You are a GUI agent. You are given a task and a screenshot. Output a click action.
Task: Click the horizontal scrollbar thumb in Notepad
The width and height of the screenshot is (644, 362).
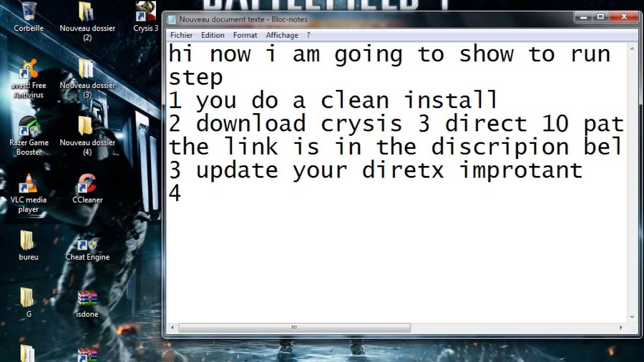(x=294, y=328)
